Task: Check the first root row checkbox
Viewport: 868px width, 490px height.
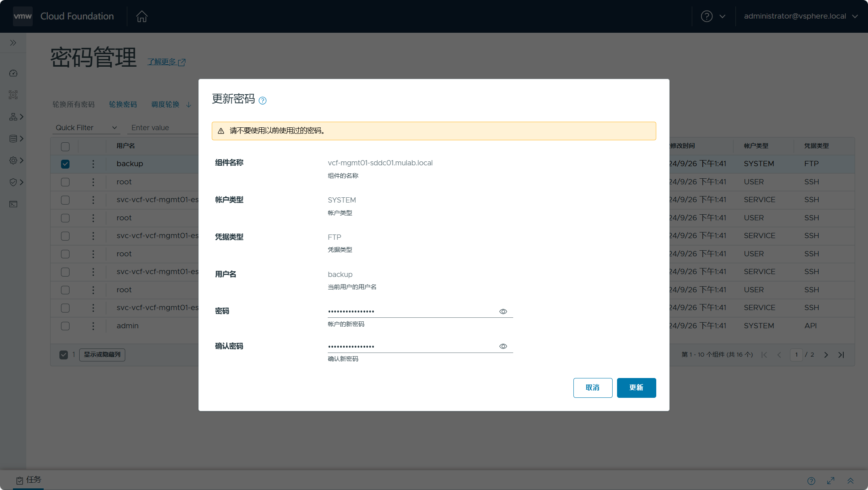Action: click(x=65, y=182)
